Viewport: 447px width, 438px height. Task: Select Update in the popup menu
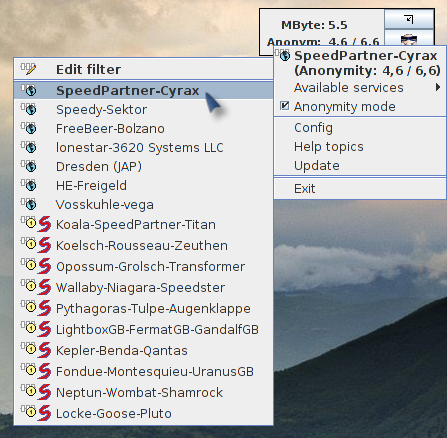pyautogui.click(x=360, y=166)
